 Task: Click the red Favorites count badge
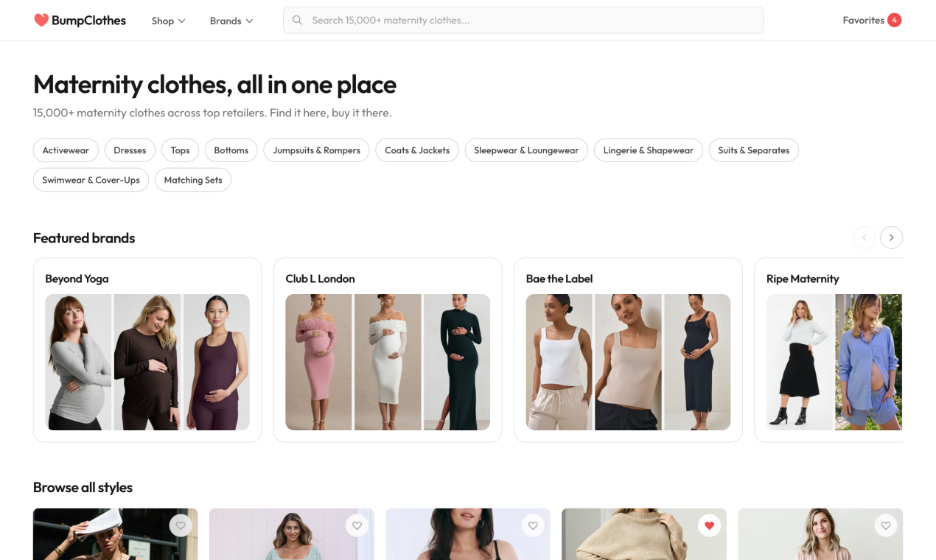pos(894,20)
